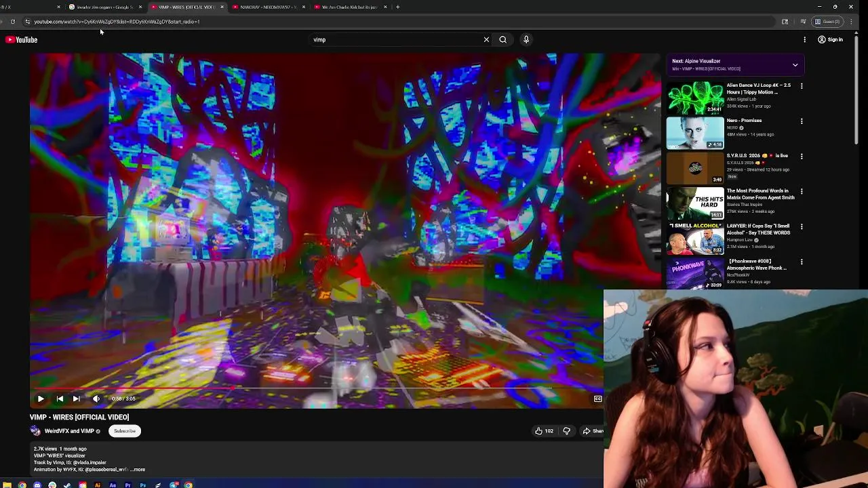868x488 pixels.
Task: Open the LAWYER: If Cops Say video
Action: pos(758,229)
